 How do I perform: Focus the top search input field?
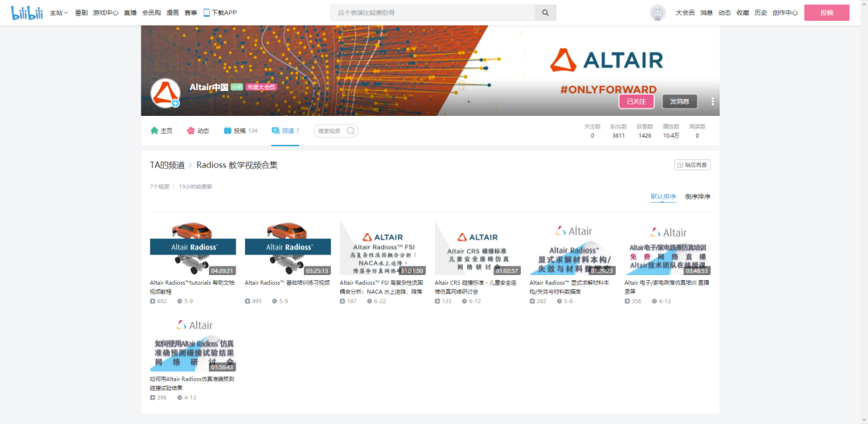coord(432,13)
